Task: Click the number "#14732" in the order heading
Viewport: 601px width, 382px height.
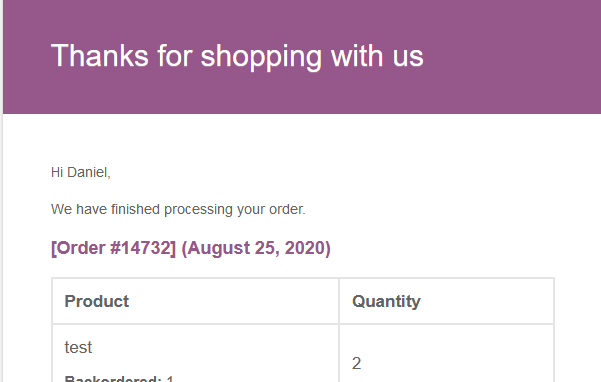Action: click(x=140, y=248)
